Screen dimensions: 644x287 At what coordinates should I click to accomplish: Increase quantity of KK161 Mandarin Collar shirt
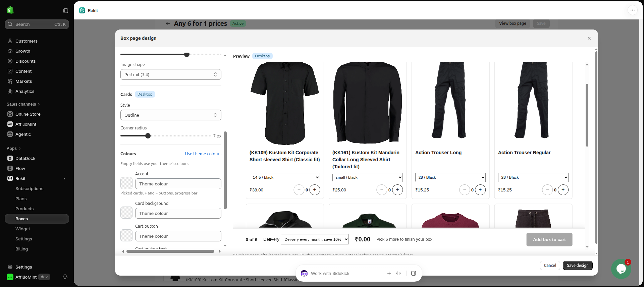click(397, 190)
